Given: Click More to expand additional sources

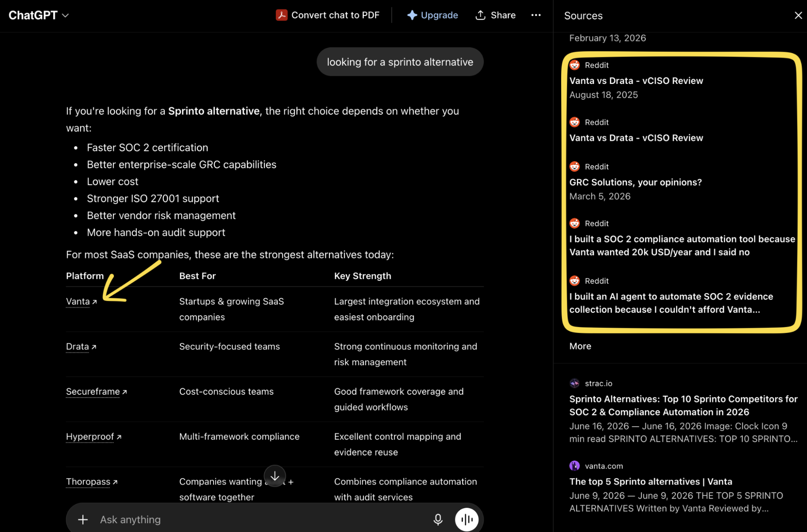Looking at the screenshot, I should (580, 346).
